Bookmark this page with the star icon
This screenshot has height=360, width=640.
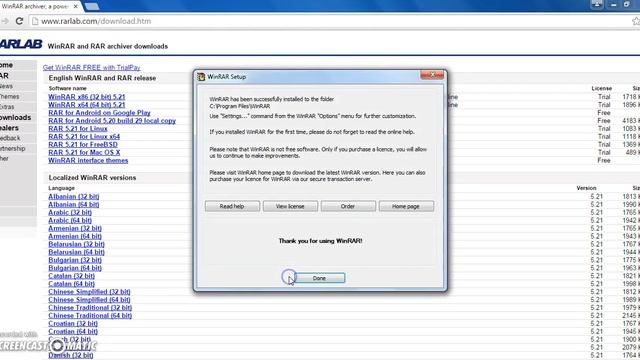pyautogui.click(x=636, y=21)
